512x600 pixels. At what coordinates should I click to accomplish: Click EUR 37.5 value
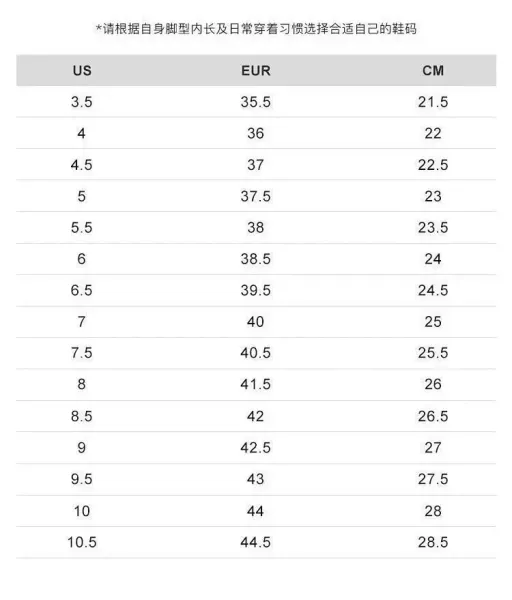pyautogui.click(x=255, y=196)
